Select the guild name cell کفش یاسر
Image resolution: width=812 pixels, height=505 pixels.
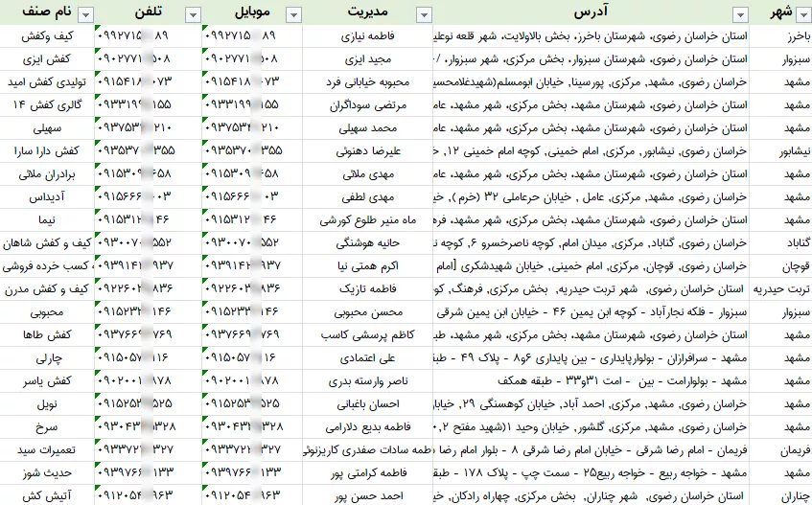(47, 380)
